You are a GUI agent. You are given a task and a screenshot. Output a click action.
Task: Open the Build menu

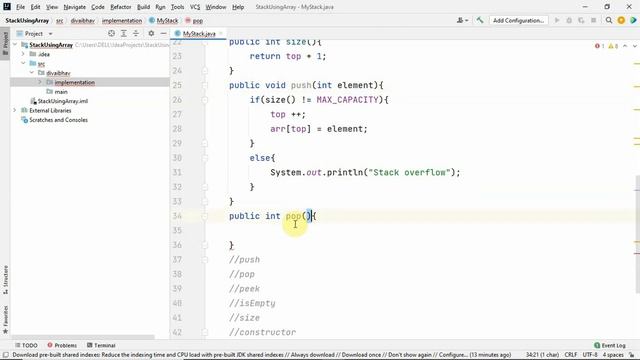(x=143, y=7)
